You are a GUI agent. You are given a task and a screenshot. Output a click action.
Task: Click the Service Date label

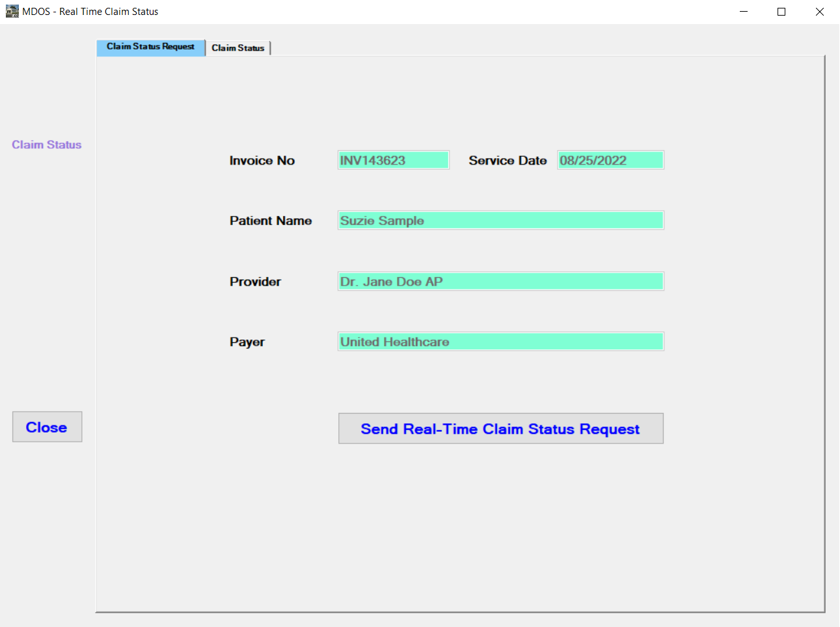point(508,160)
